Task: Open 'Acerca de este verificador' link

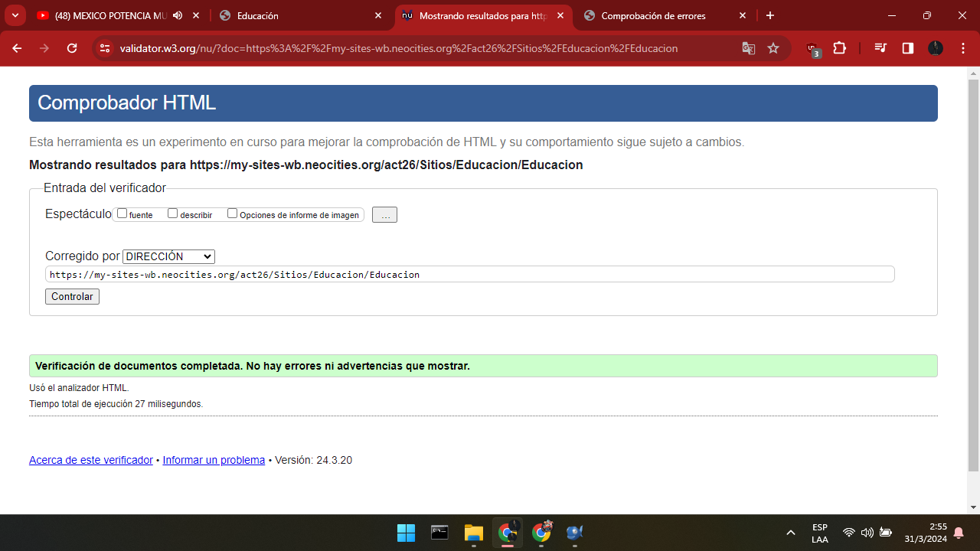Action: (91, 460)
